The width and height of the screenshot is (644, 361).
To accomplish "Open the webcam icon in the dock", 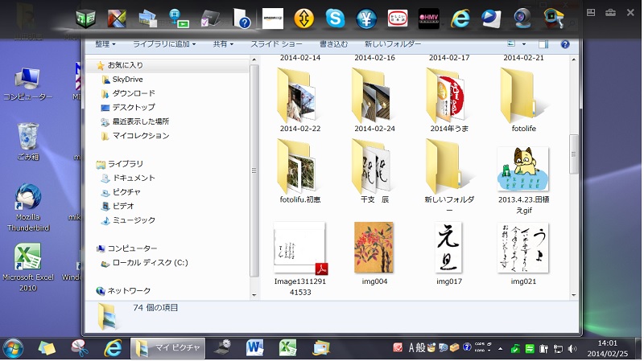I will [522, 18].
